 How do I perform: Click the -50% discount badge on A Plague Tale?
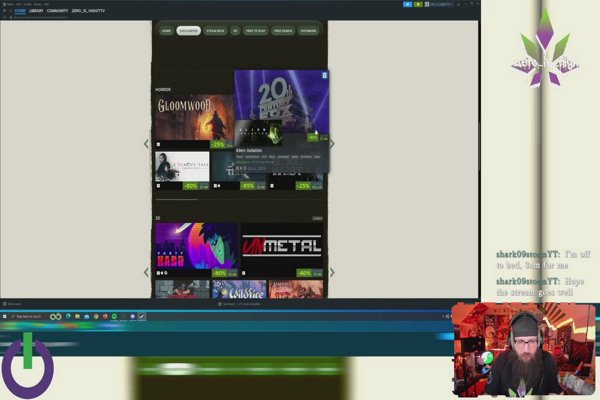pos(190,186)
